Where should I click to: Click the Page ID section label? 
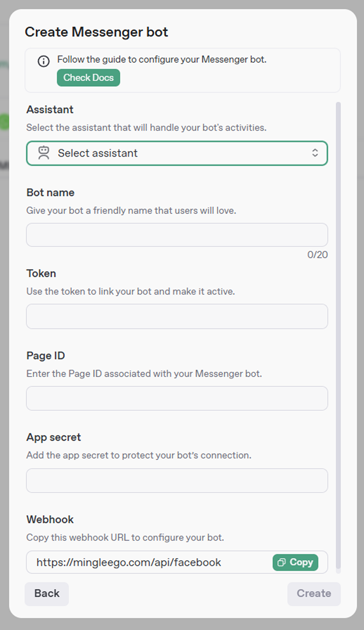(46, 356)
